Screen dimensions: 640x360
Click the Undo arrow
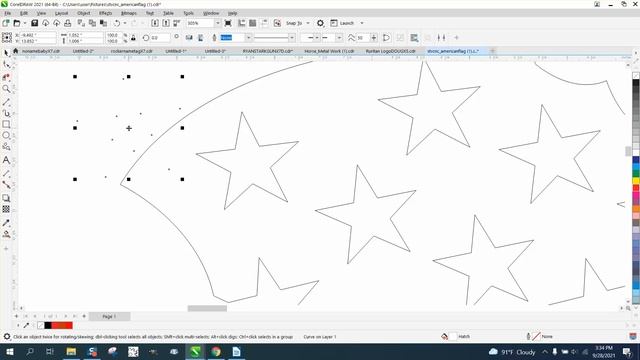pos(117,23)
